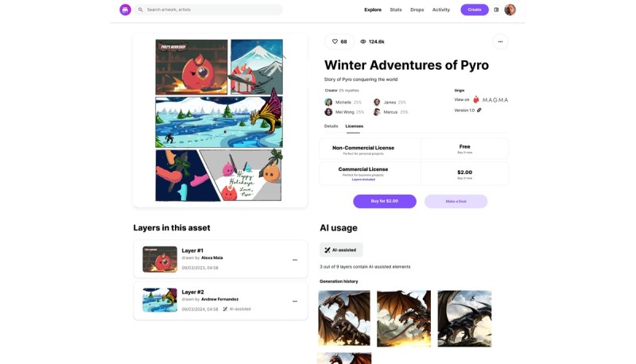The width and height of the screenshot is (636, 364).
Task: Open the sidebar panel icon near Create
Action: click(496, 10)
